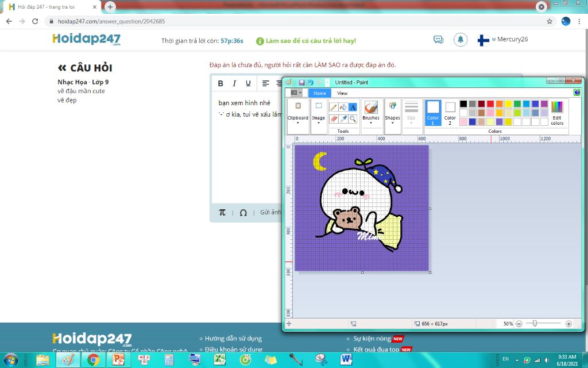588x368 pixels.
Task: Select the Magnifier tool in Paint
Action: point(353,119)
